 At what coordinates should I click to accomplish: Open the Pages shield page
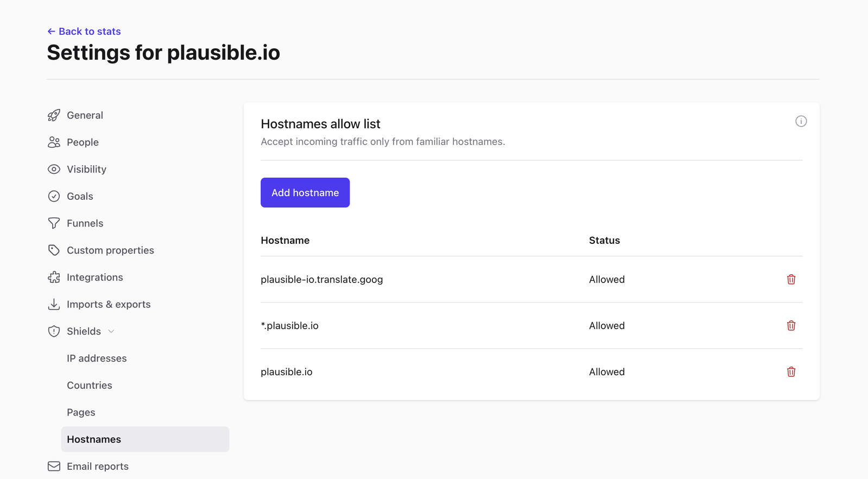point(81,413)
